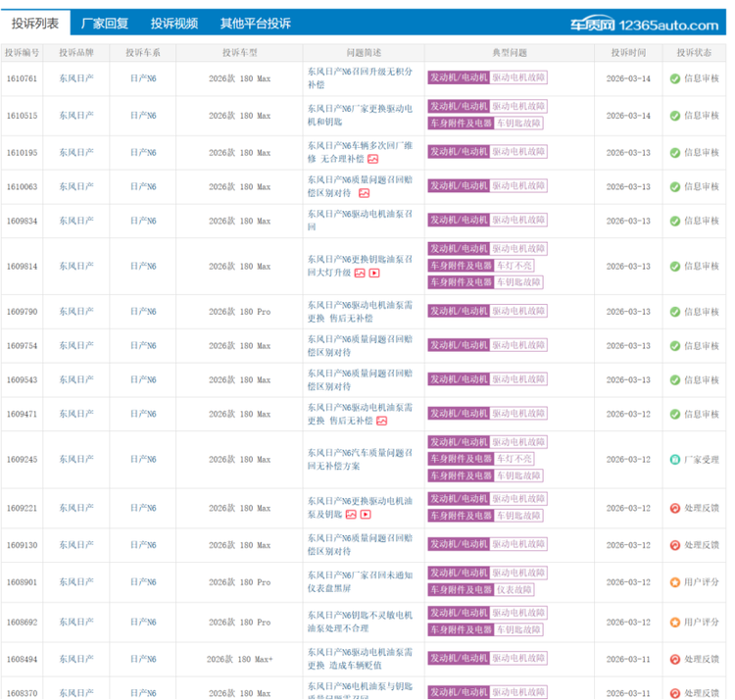The image size is (735, 700).
Task: Click 东风日产 brand link in row 1609245
Action: (75, 459)
